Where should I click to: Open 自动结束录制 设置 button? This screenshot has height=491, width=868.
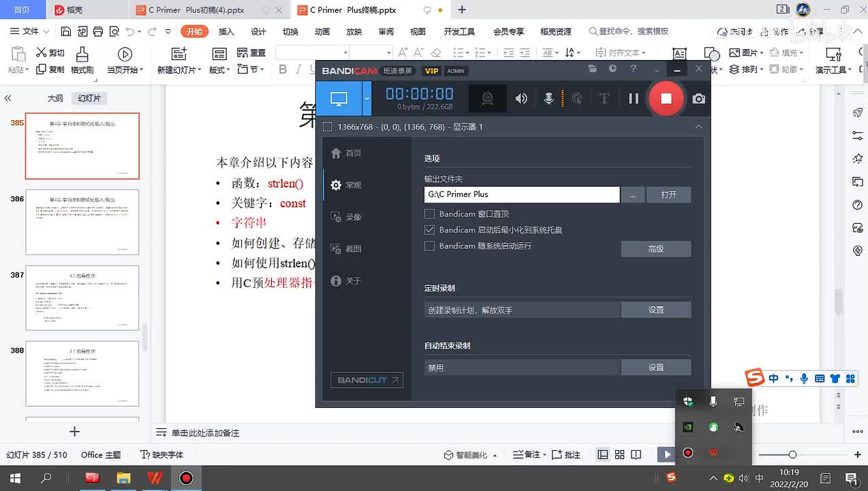tap(655, 368)
